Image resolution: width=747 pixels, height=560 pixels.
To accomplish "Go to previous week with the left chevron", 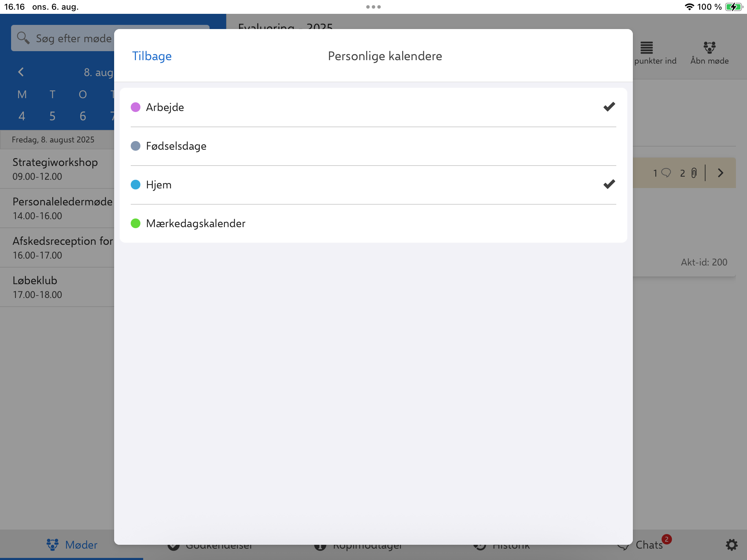I will tap(21, 72).
